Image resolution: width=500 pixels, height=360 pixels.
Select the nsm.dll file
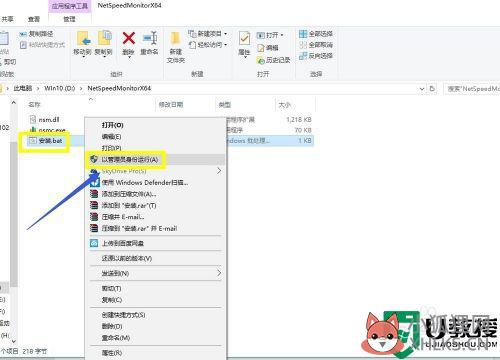49,119
